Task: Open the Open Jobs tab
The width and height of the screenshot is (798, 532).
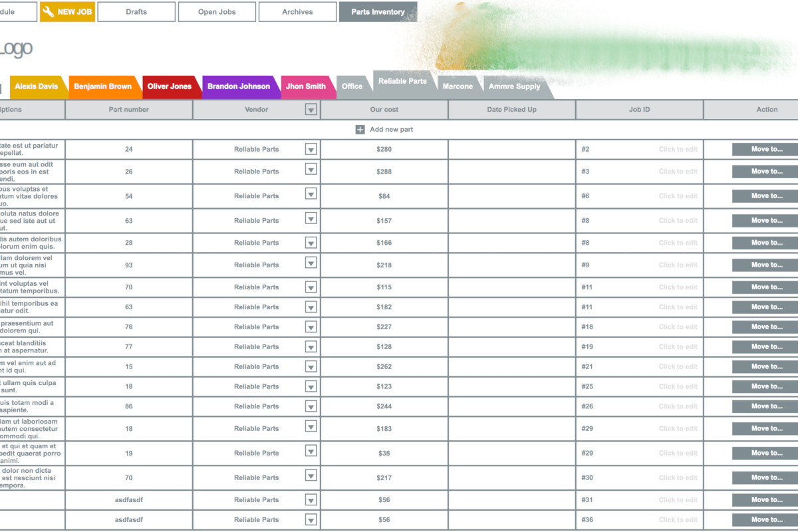Action: click(217, 12)
